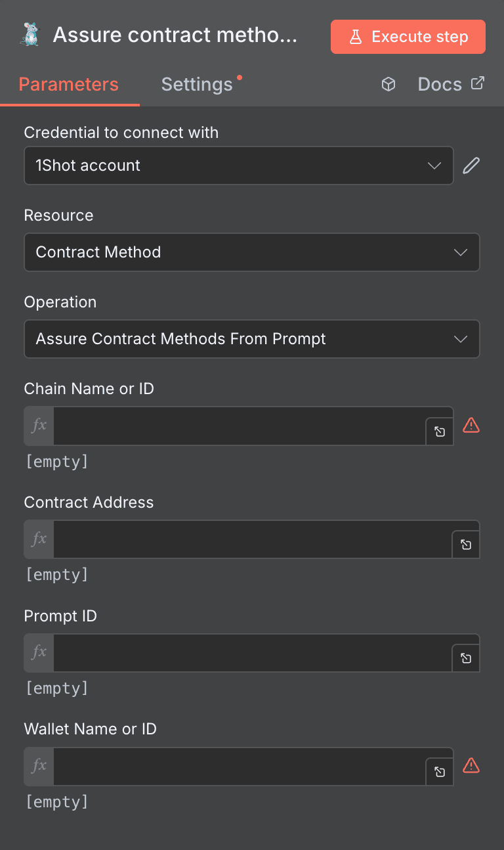Screen dimensions: 504x850
Task: Click inside the Contract Address input field
Action: 249,539
